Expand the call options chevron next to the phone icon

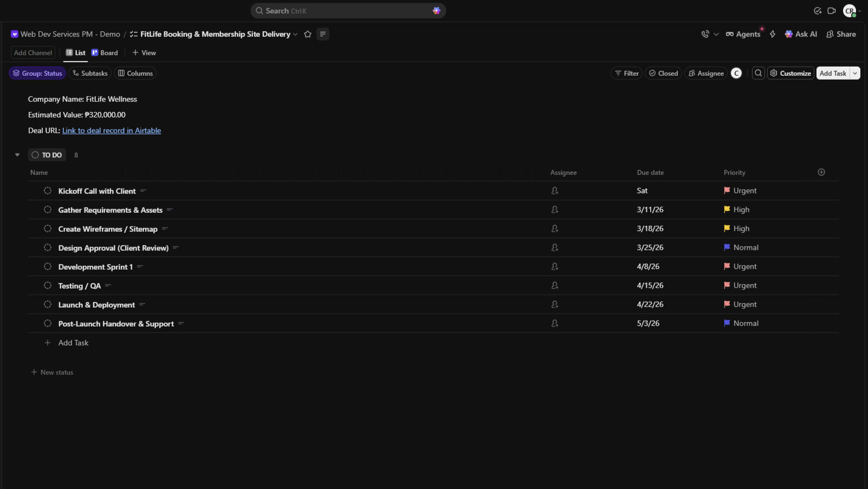click(716, 34)
